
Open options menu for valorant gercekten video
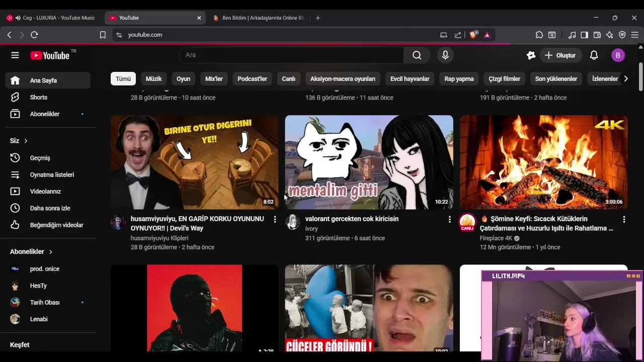pyautogui.click(x=449, y=219)
